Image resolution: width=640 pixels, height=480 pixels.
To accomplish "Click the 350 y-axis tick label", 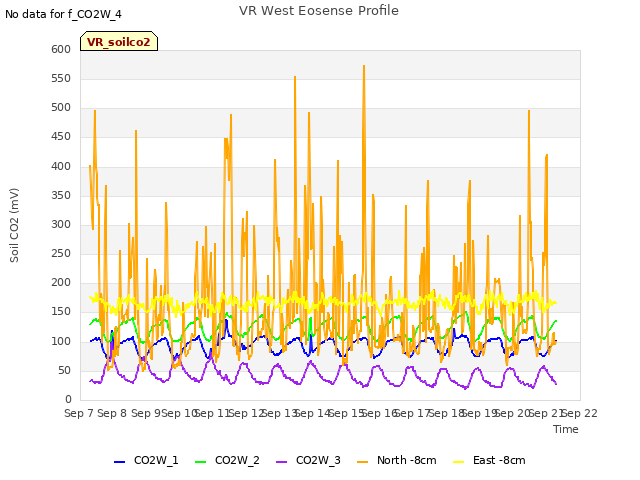I will click(61, 196).
